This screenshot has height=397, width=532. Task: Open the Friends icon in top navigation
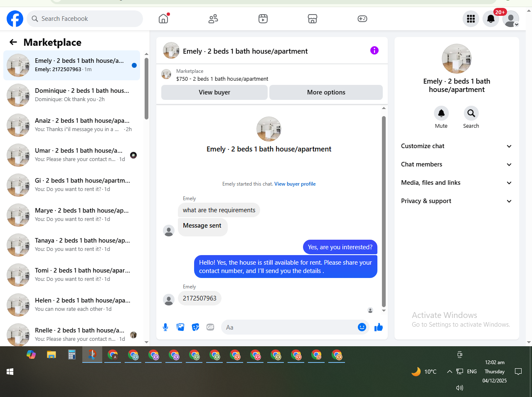click(213, 19)
